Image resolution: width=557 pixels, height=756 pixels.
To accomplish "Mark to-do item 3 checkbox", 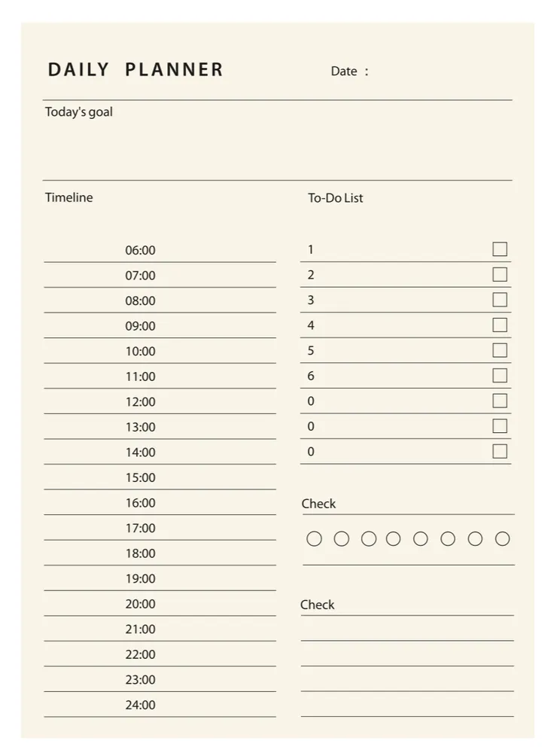I will pyautogui.click(x=500, y=300).
